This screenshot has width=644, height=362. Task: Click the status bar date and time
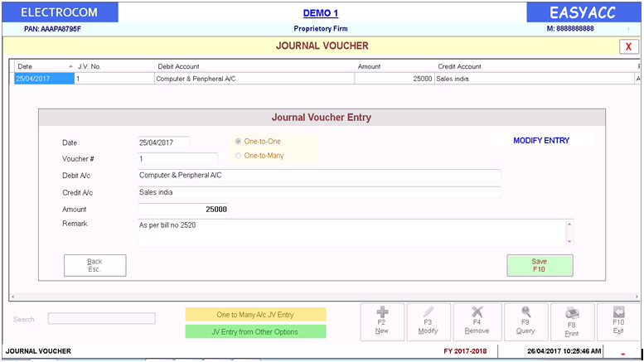tap(564, 351)
